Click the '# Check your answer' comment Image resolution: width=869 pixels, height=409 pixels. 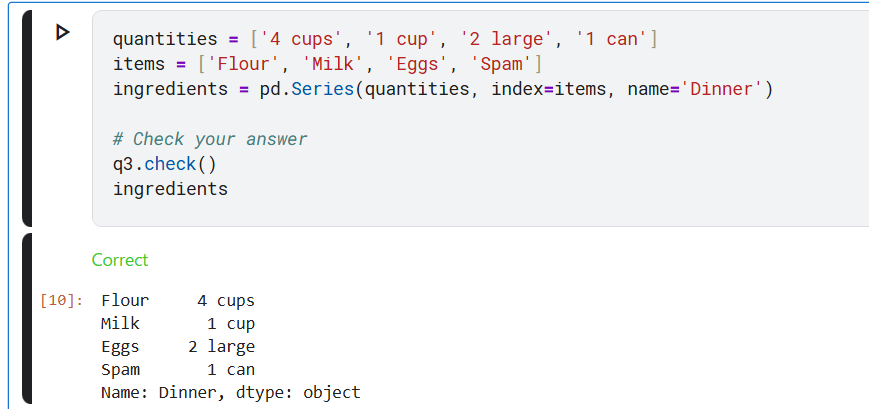coord(210,139)
